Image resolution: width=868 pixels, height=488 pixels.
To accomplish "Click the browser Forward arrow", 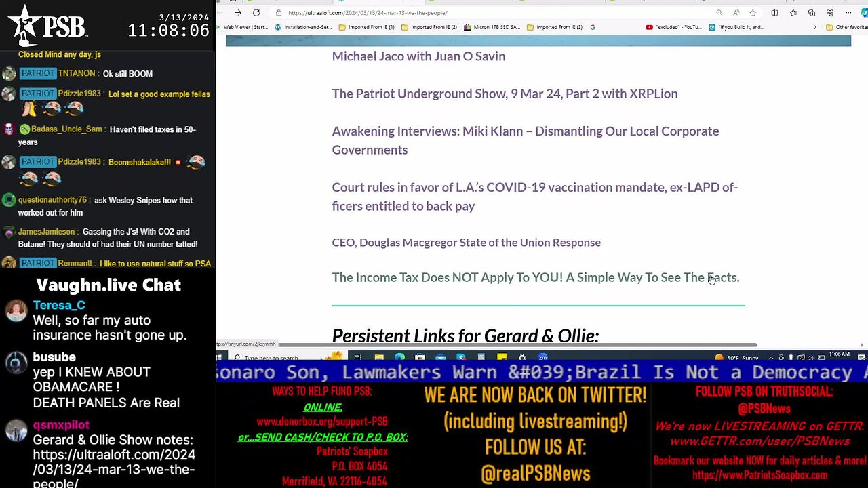I will (237, 12).
